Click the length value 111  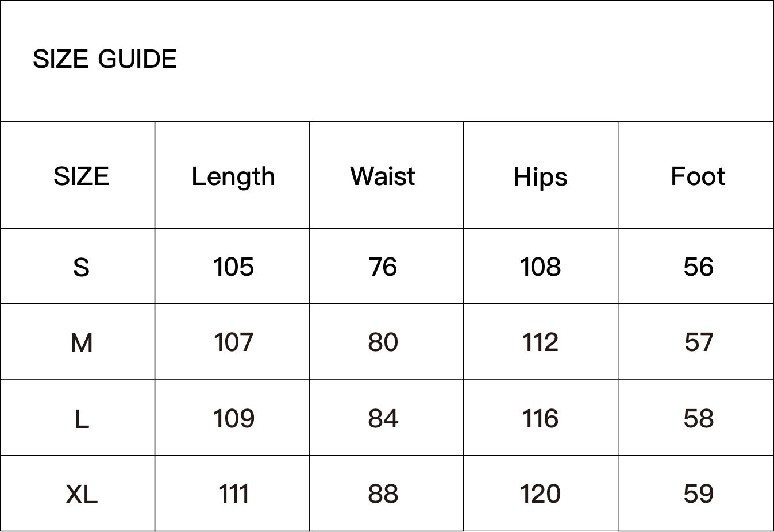point(233,494)
